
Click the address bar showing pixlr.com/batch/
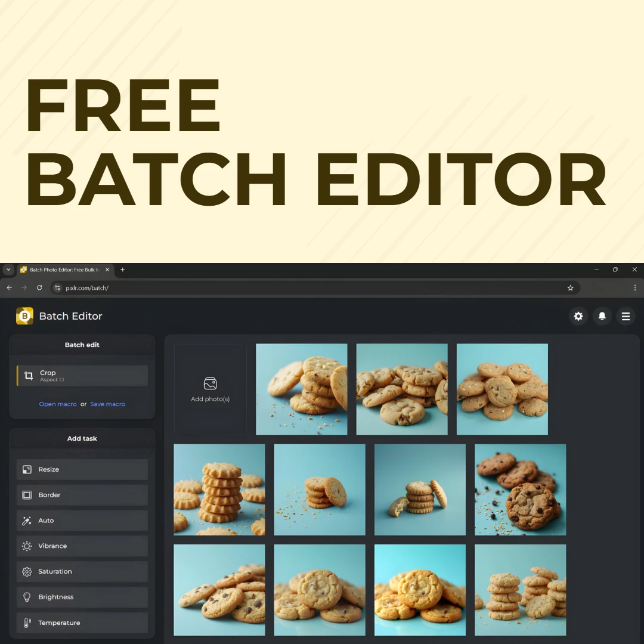[x=315, y=288]
